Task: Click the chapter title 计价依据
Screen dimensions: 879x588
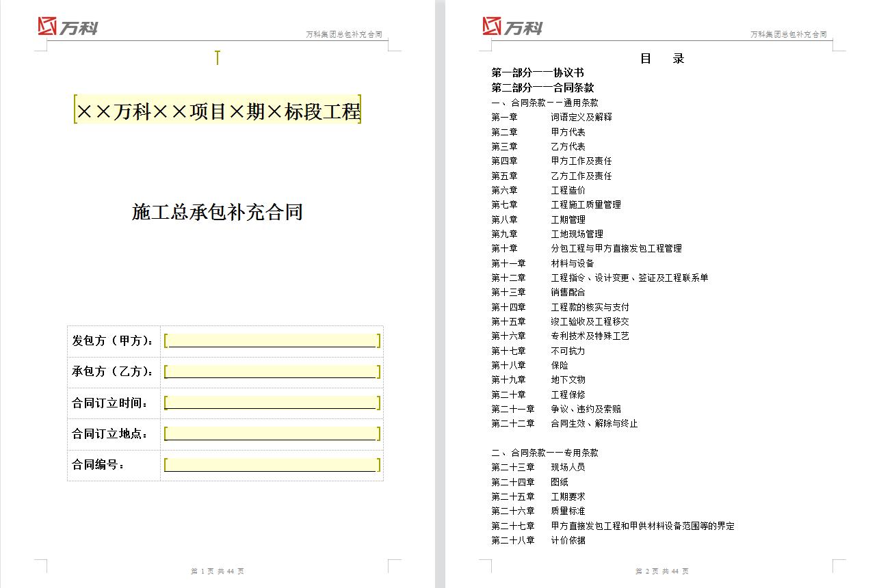Action: (568, 540)
